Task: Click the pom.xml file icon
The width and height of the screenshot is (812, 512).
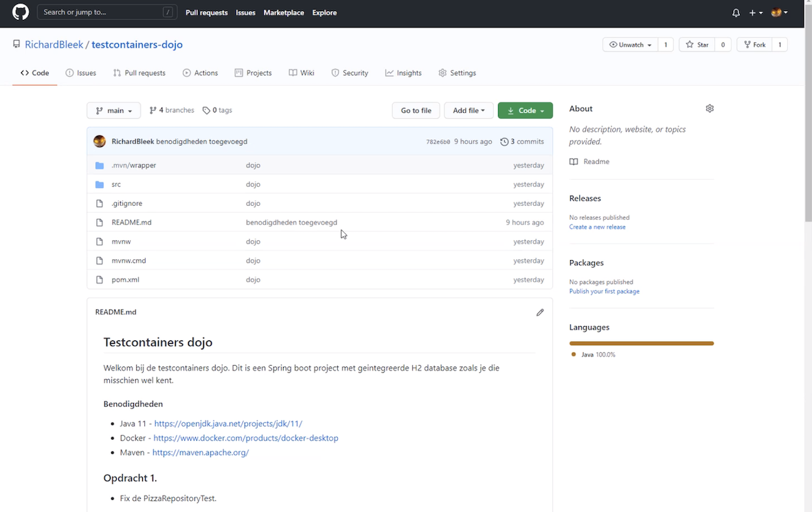Action: 100,280
